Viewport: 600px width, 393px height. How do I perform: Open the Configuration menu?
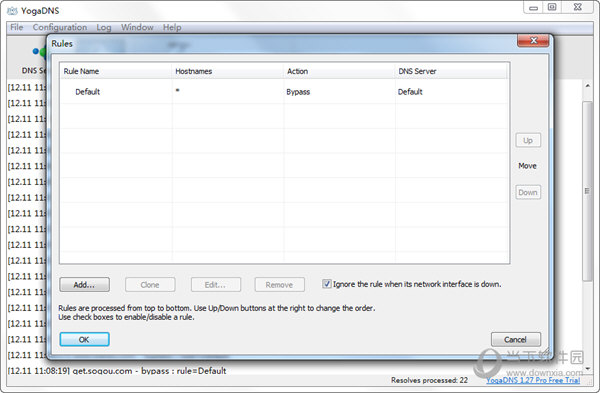pos(60,27)
